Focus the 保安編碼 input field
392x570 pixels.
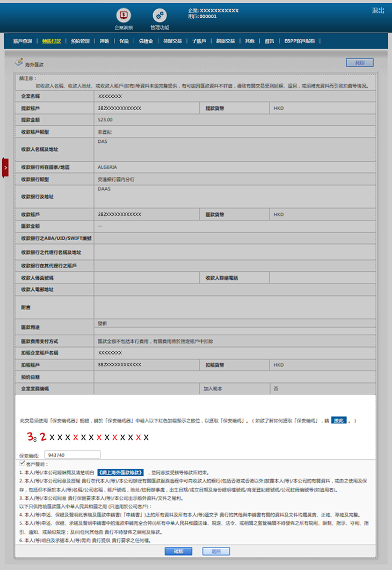(72, 454)
